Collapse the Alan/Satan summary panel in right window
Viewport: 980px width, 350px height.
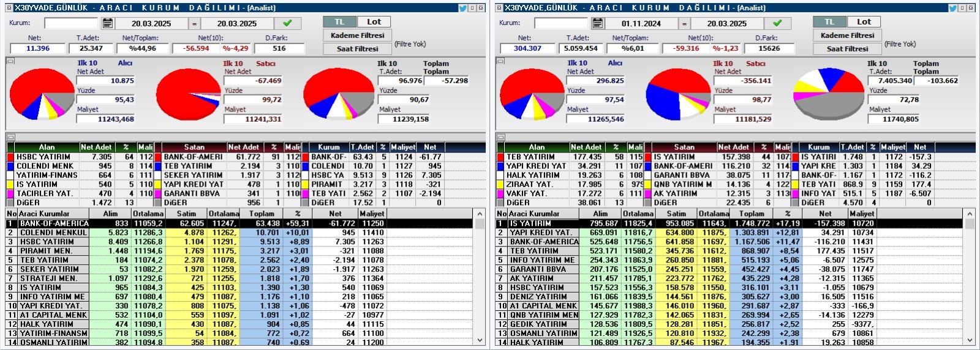click(x=500, y=137)
